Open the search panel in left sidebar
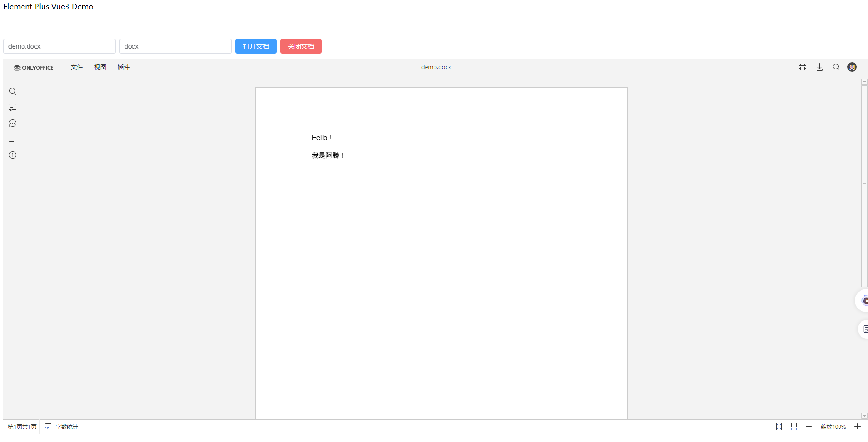Image resolution: width=868 pixels, height=442 pixels. coord(13,91)
